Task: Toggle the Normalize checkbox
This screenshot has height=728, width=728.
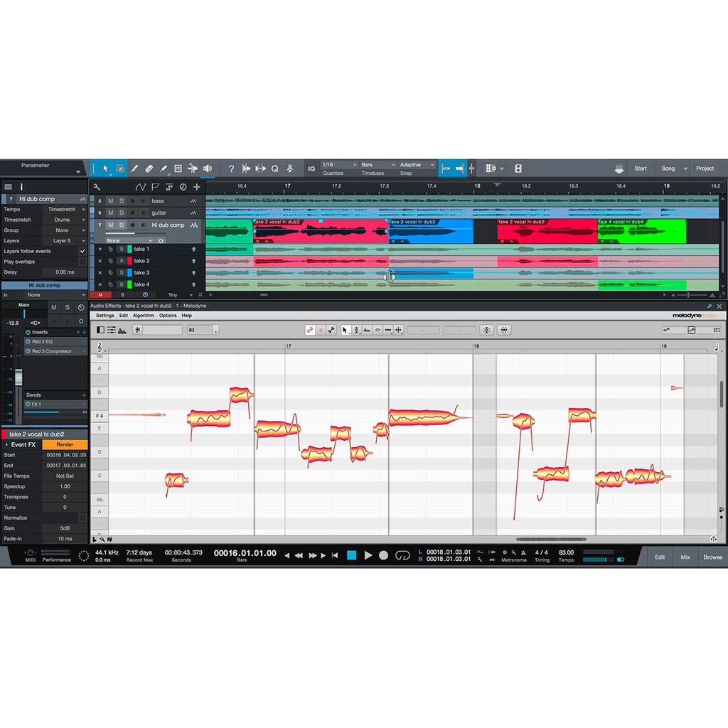Action: point(82,518)
